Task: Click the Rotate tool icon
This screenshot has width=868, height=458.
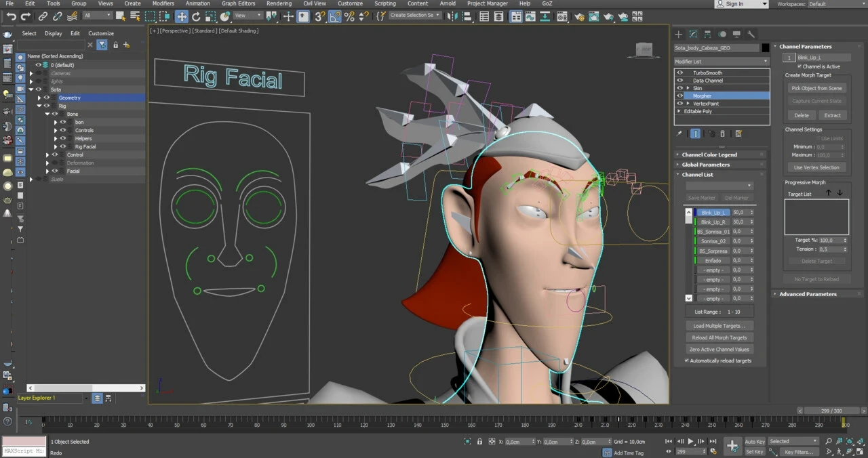Action: 196,16
